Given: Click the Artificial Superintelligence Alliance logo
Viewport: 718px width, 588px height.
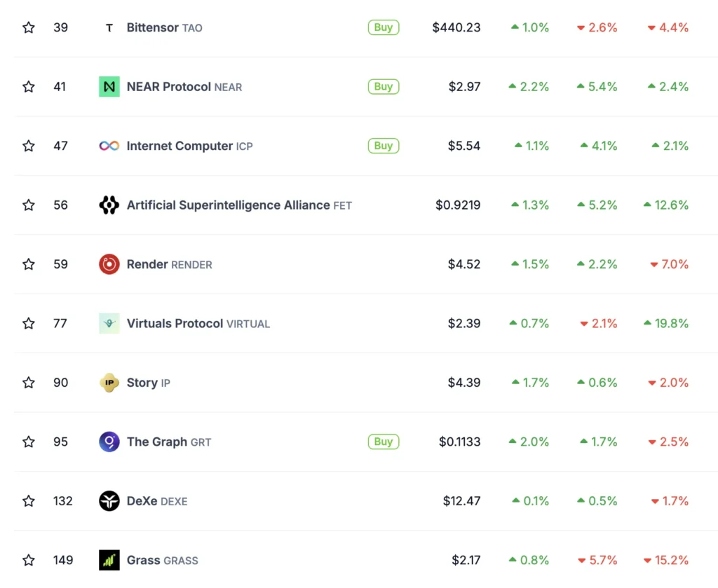Looking at the screenshot, I should tap(109, 205).
